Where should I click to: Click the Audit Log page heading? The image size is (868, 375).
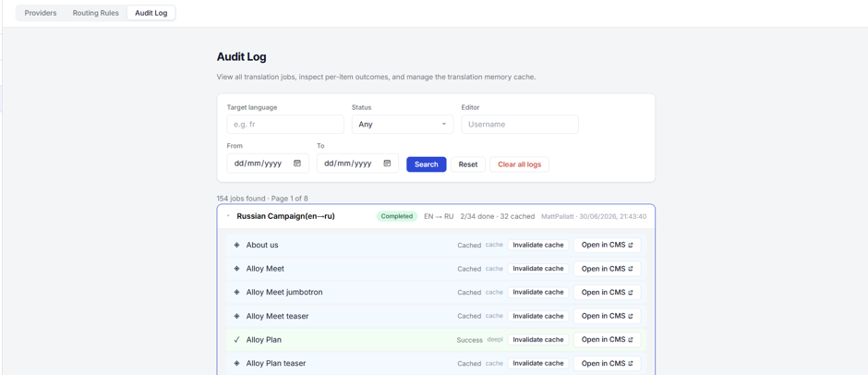[241, 56]
